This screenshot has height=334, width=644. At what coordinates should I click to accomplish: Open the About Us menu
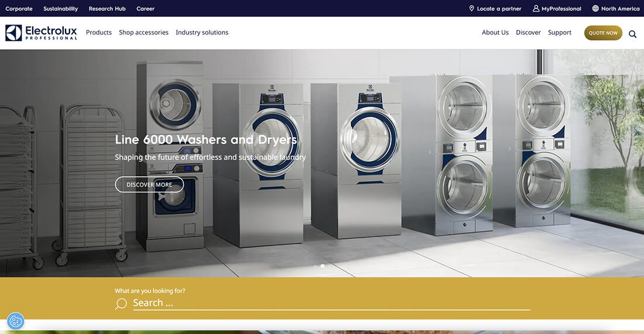(495, 32)
